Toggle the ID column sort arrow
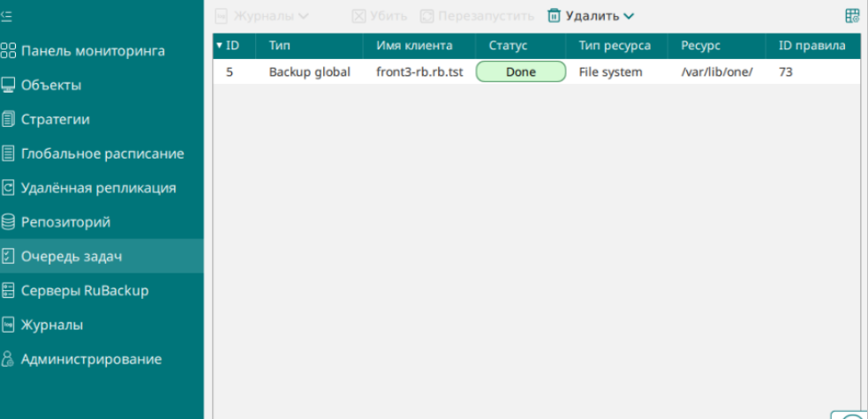 (219, 45)
